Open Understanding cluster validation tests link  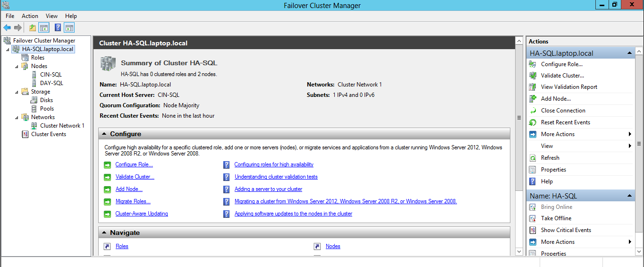coord(276,177)
